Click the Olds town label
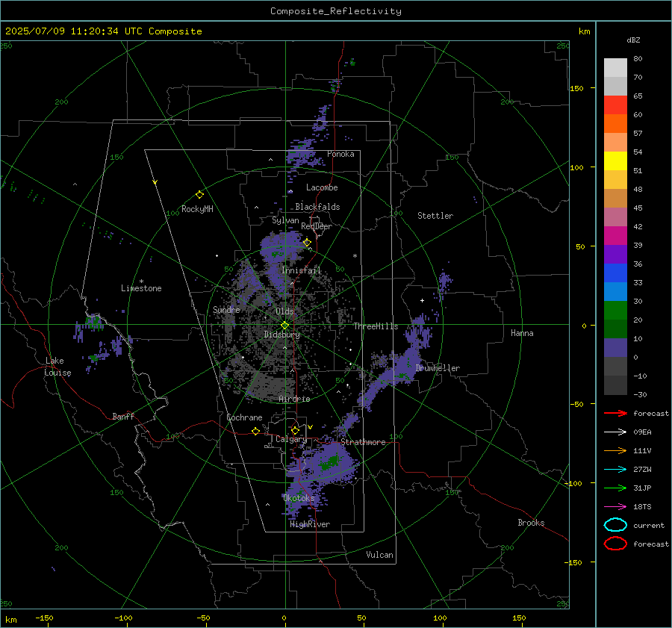672x628 pixels. 284,311
